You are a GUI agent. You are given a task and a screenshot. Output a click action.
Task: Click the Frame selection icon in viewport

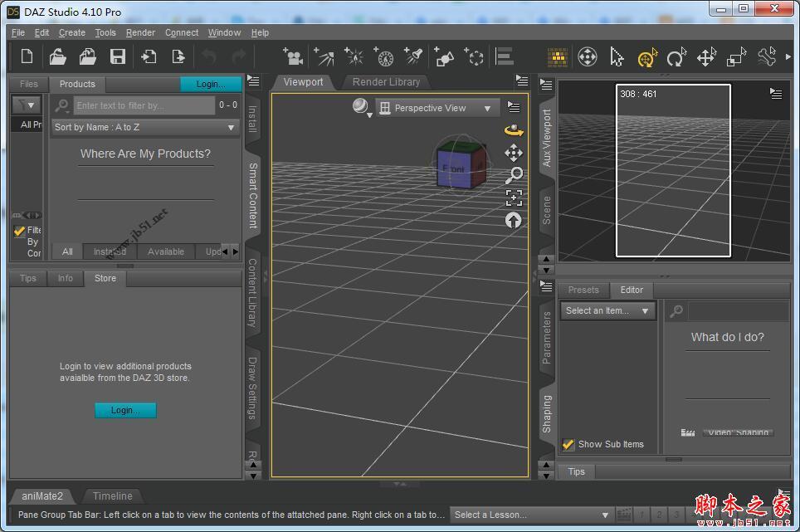point(514,198)
